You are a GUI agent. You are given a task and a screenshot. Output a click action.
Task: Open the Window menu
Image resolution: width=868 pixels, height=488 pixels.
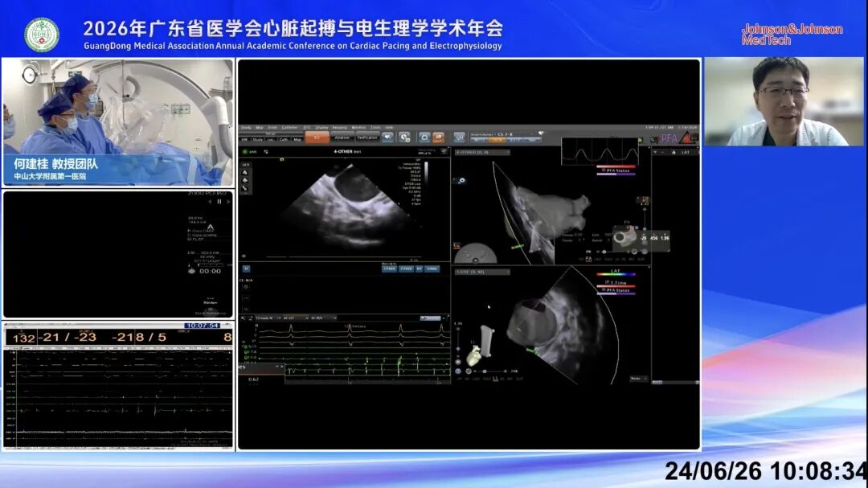[358, 127]
